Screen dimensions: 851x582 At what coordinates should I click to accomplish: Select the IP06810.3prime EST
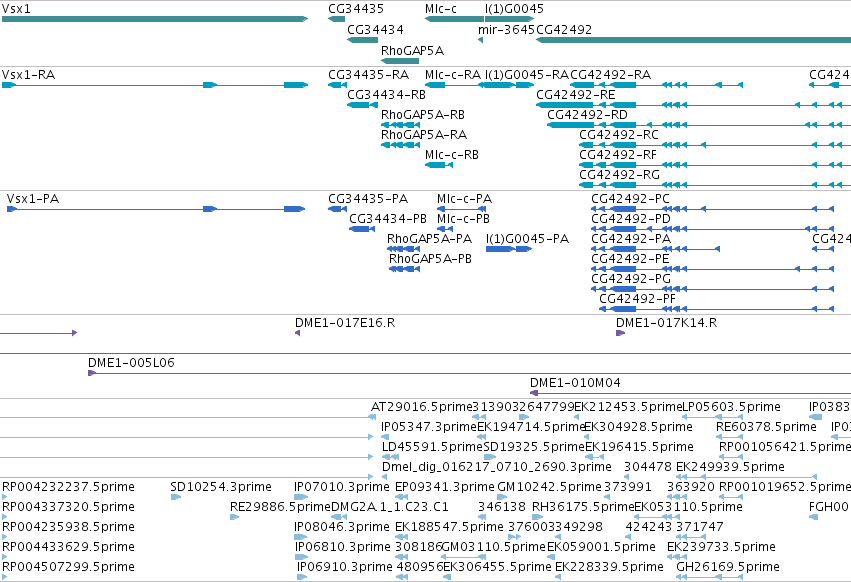[x=301, y=557]
